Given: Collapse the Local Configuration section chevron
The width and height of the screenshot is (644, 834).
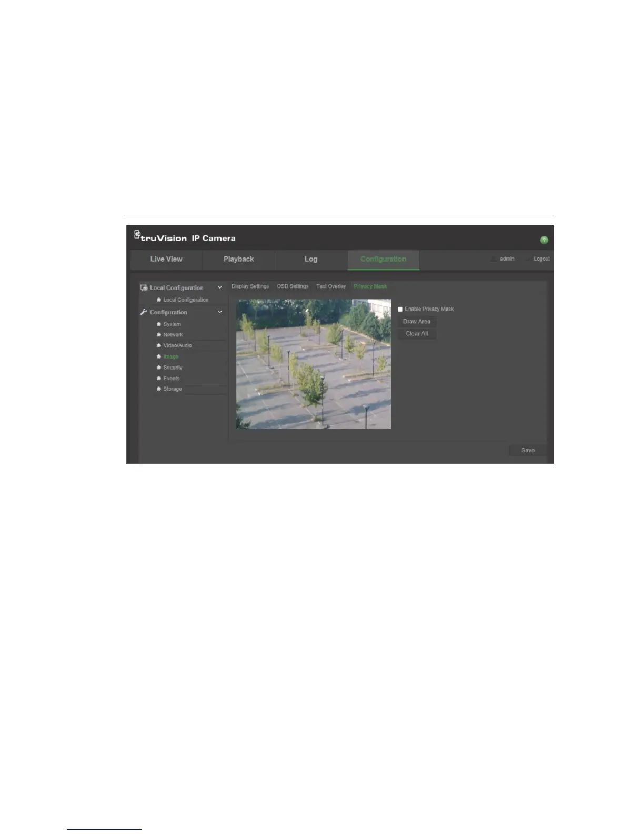Looking at the screenshot, I should 220,287.
